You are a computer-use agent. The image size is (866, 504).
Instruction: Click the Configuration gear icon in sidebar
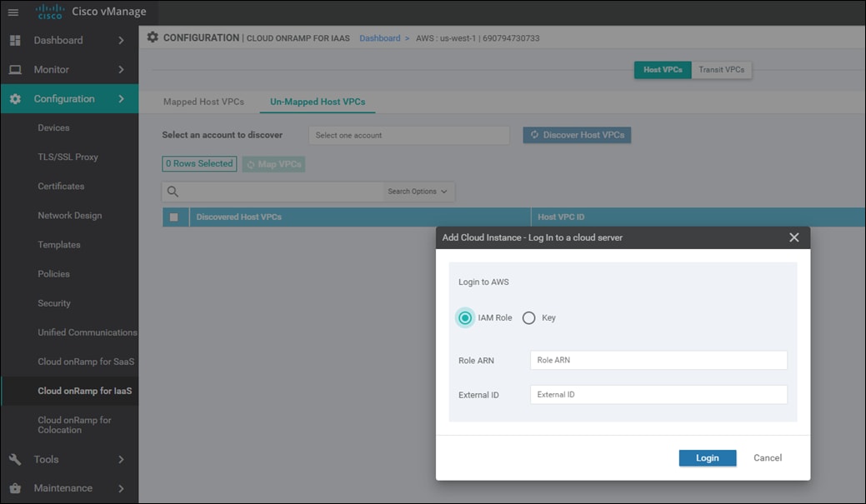pyautogui.click(x=16, y=99)
